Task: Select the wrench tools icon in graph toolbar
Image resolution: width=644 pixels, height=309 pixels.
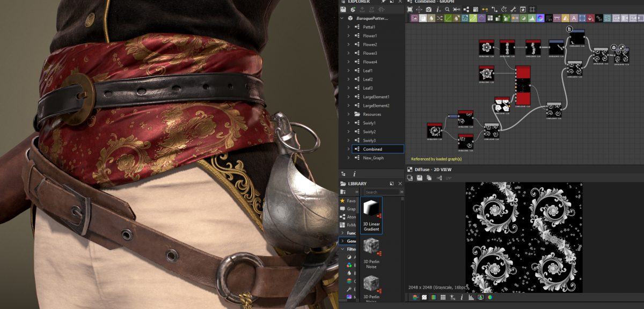Action: click(x=513, y=9)
